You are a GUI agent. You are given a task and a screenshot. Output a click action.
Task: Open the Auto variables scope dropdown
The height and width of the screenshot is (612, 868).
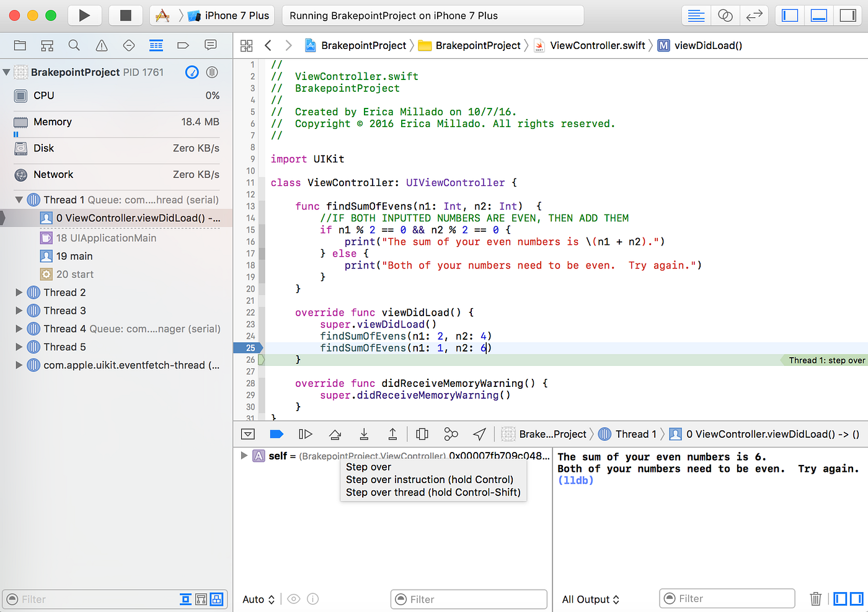coord(259,600)
